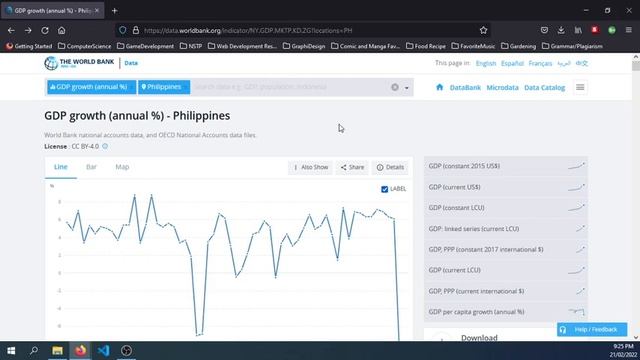Click the padlock site info icon

coord(136,30)
